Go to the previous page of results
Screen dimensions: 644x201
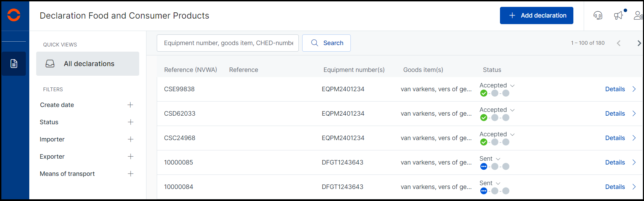619,43
